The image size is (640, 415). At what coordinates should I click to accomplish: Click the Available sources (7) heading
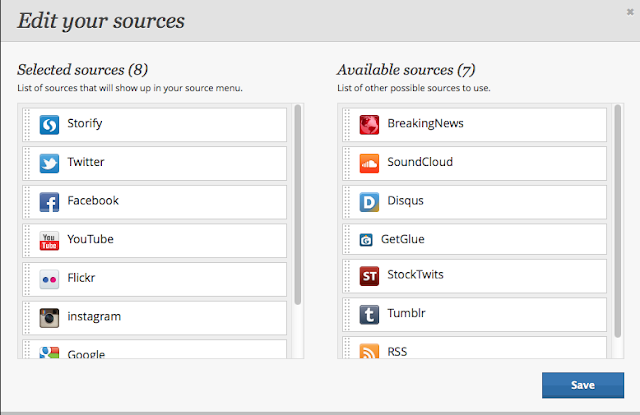point(406,70)
